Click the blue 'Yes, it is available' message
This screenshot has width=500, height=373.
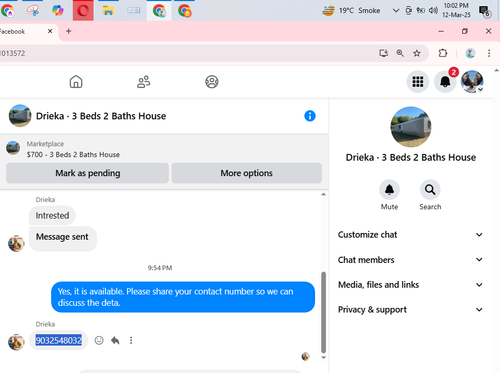(x=183, y=297)
